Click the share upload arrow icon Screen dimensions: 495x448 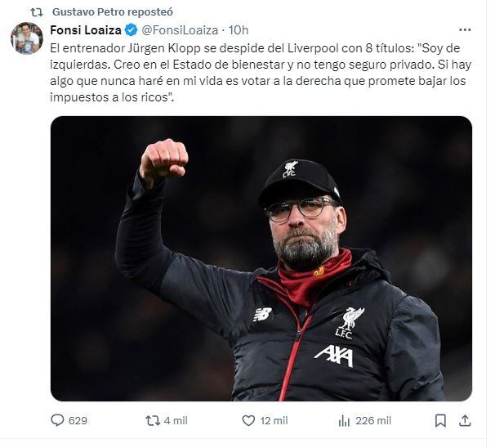[x=465, y=420]
